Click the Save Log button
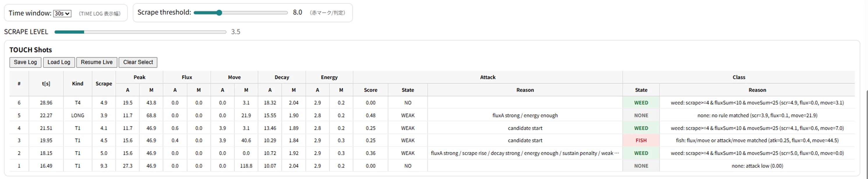The width and height of the screenshot is (868, 179). click(x=25, y=62)
